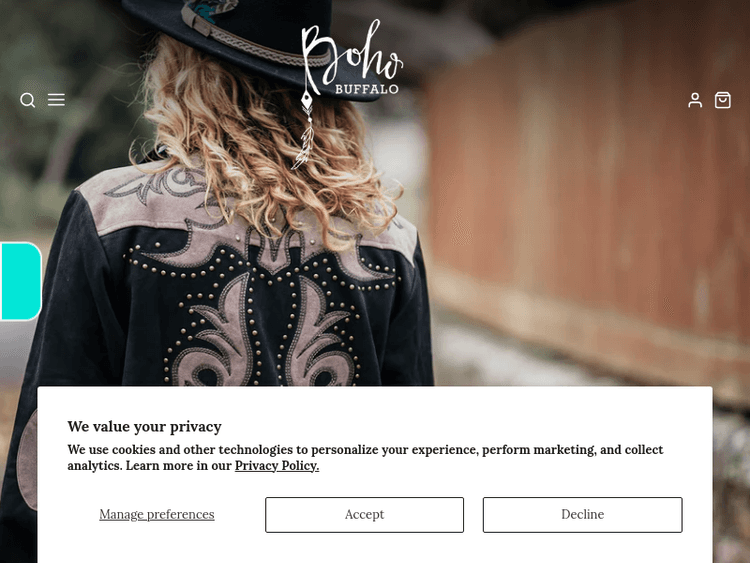View the shopping bag cart
Image resolution: width=750 pixels, height=563 pixels.
click(x=722, y=100)
